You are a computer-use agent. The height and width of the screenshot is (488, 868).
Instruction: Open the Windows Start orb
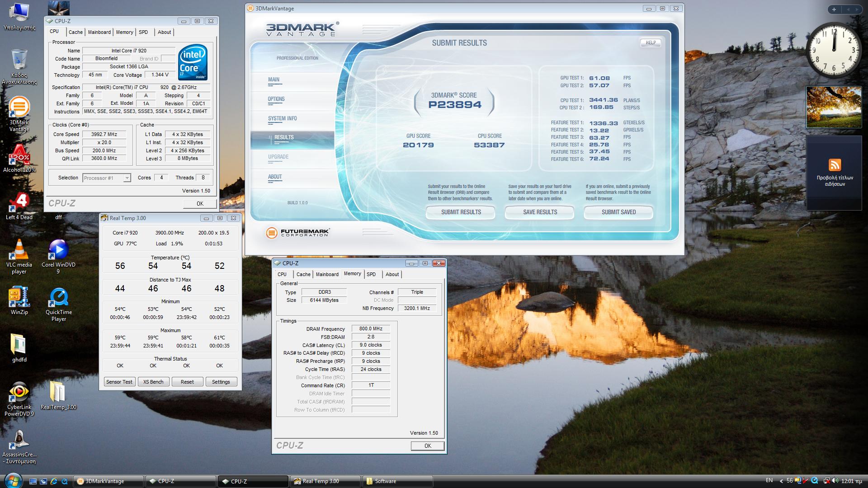pos(12,480)
